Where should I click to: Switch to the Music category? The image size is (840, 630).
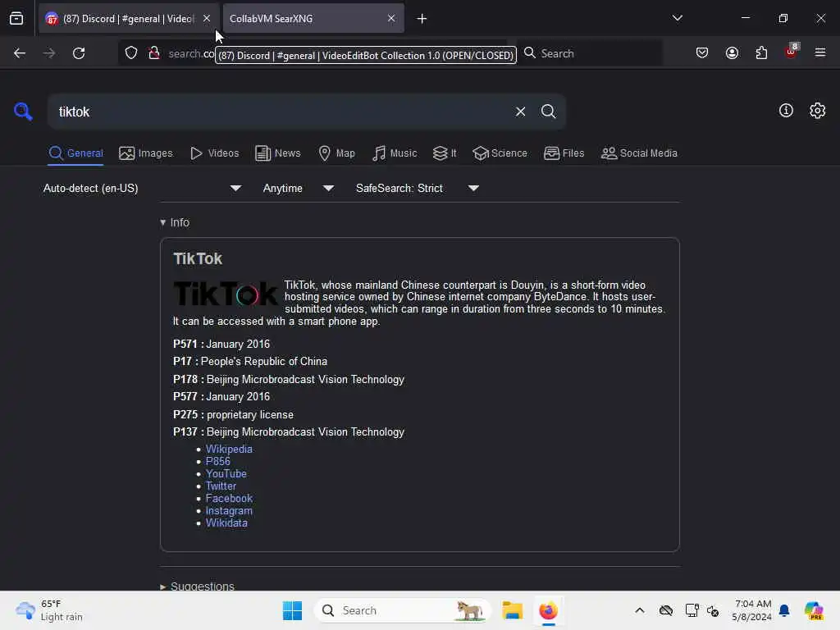395,153
